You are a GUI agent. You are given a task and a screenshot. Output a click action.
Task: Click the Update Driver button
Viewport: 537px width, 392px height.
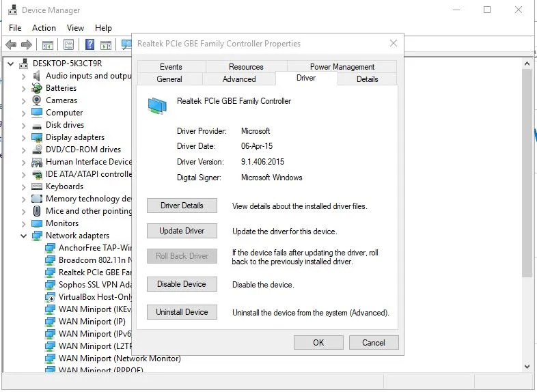[x=182, y=231]
